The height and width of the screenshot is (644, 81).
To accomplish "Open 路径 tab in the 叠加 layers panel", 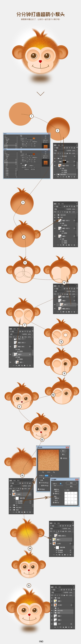I will [x=59, y=523].
